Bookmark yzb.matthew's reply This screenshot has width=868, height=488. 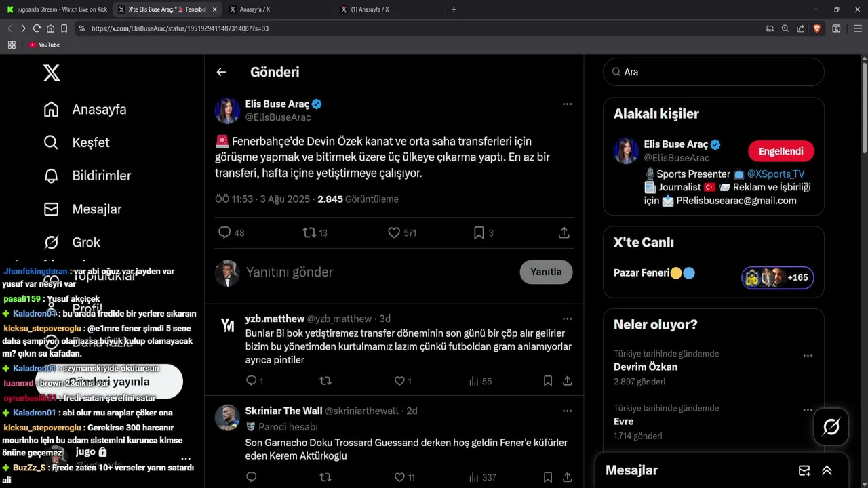click(547, 381)
